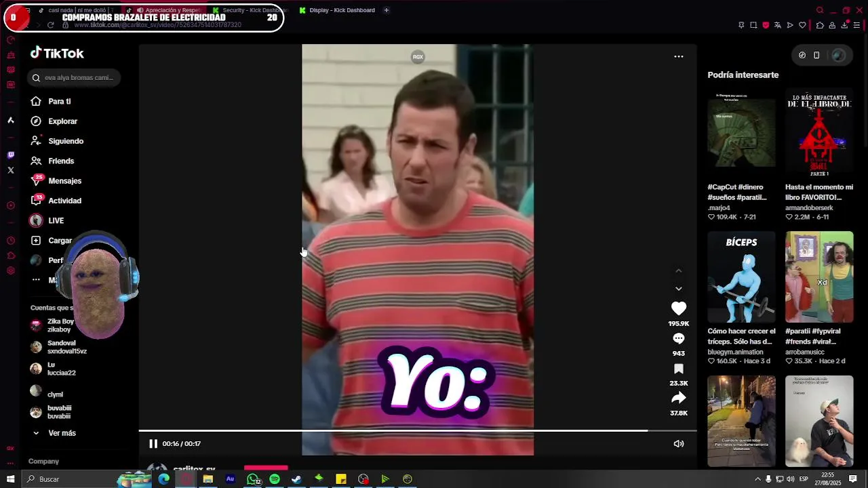Open BÍCEPS animation video thumbnail
The image size is (868, 488).
[x=741, y=277]
